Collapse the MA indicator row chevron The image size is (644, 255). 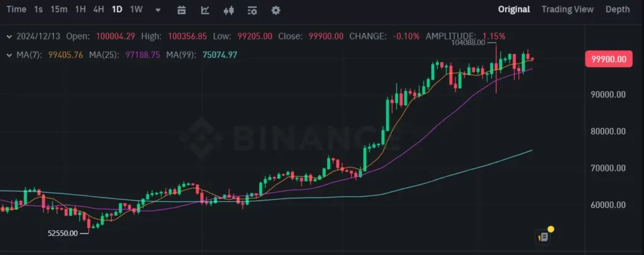click(9, 55)
